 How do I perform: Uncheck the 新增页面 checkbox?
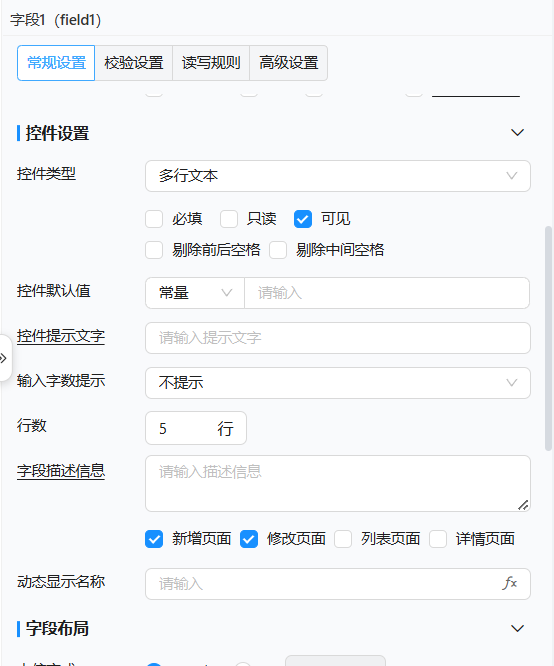154,539
